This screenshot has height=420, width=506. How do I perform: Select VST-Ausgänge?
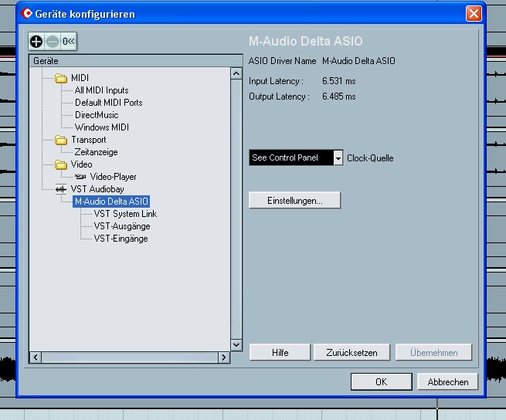click(x=122, y=226)
